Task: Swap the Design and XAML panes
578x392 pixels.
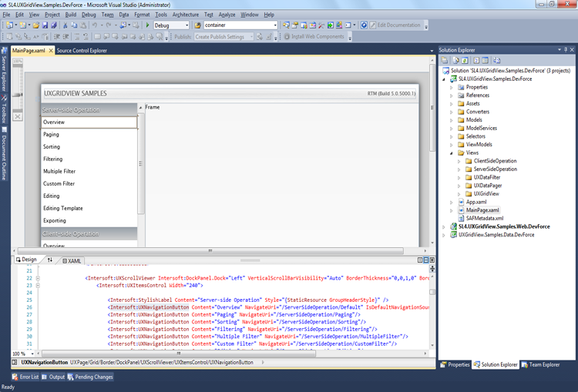Action: tap(50, 260)
